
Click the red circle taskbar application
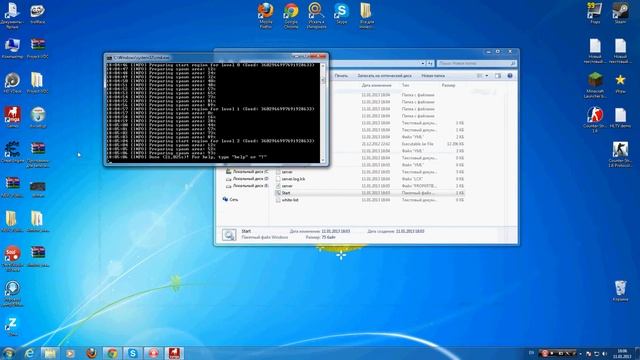click(x=153, y=353)
